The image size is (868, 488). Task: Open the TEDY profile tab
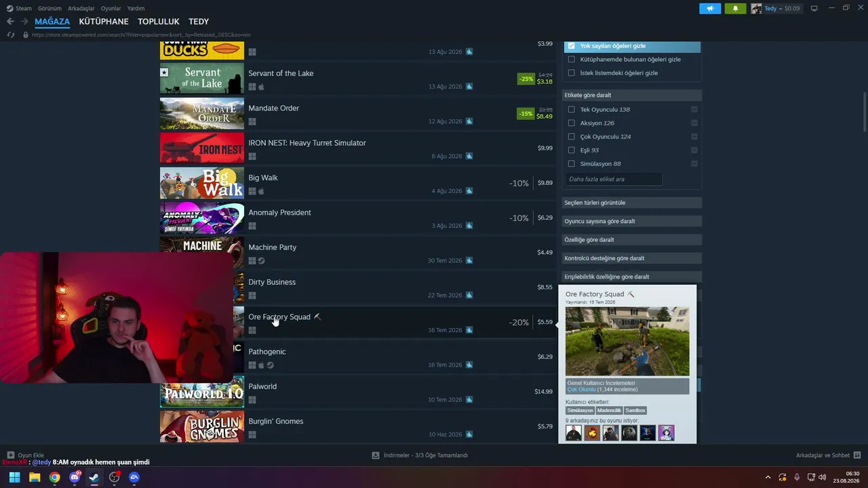tap(199, 22)
